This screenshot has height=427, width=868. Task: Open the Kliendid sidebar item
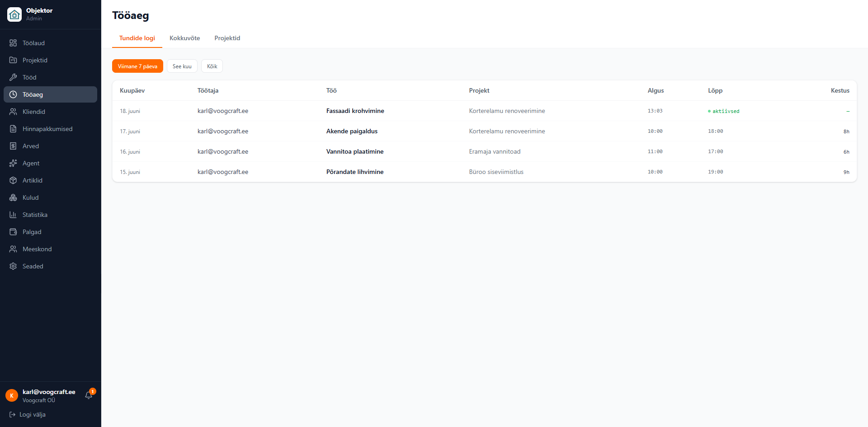tap(50, 112)
